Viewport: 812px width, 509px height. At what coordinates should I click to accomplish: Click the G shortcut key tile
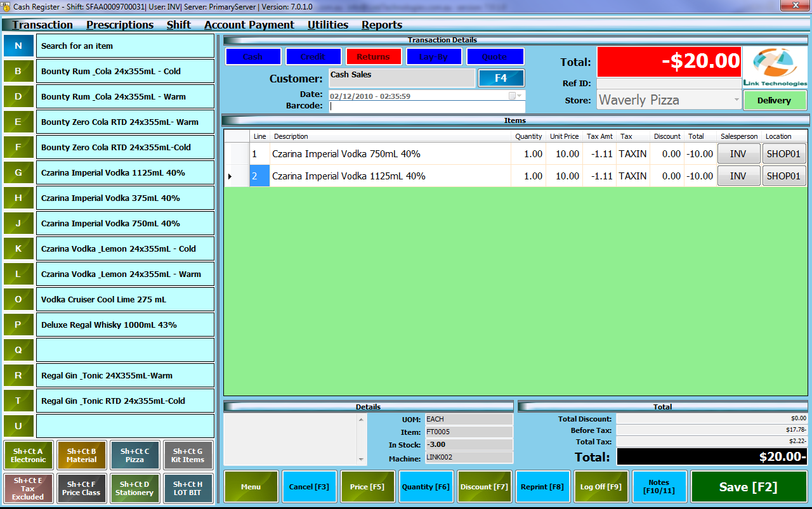coord(18,172)
